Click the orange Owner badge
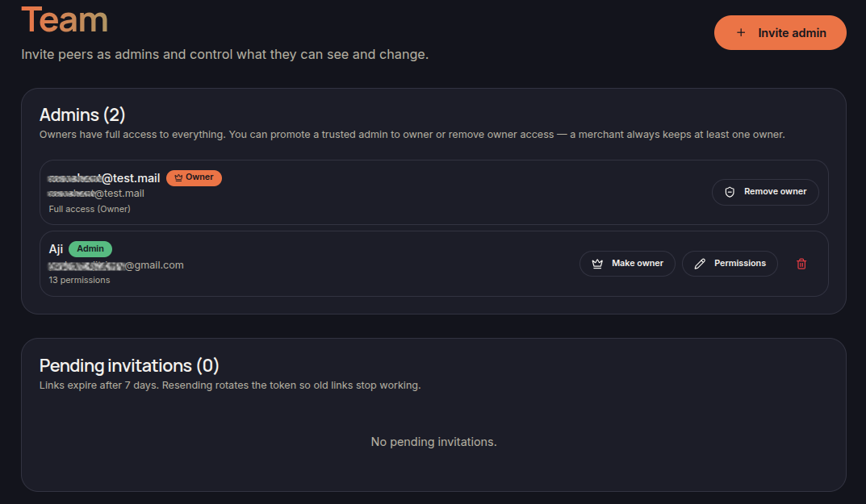866x504 pixels. coord(194,177)
